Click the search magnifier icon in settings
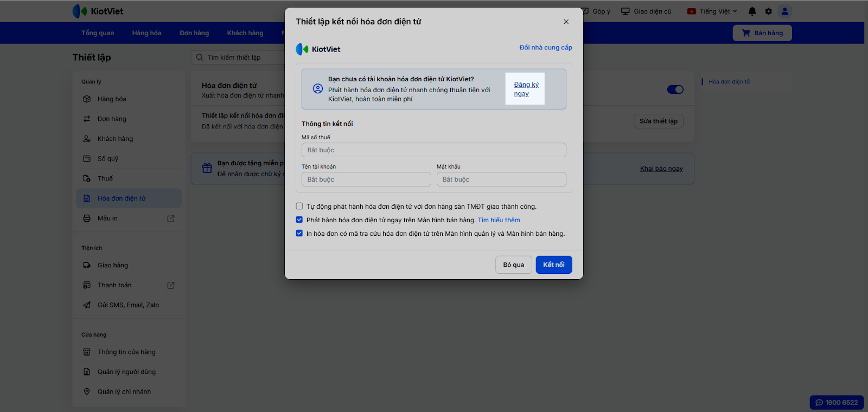The height and width of the screenshot is (412, 868). (x=200, y=57)
